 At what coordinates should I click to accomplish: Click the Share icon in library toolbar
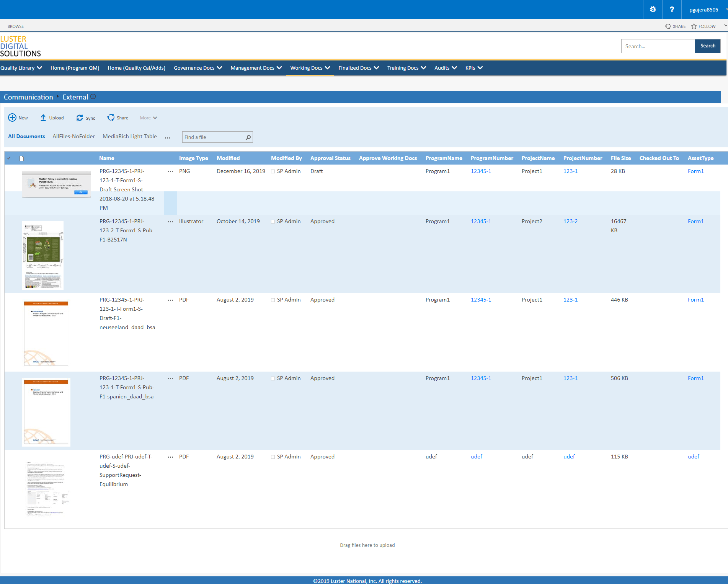[x=111, y=117]
